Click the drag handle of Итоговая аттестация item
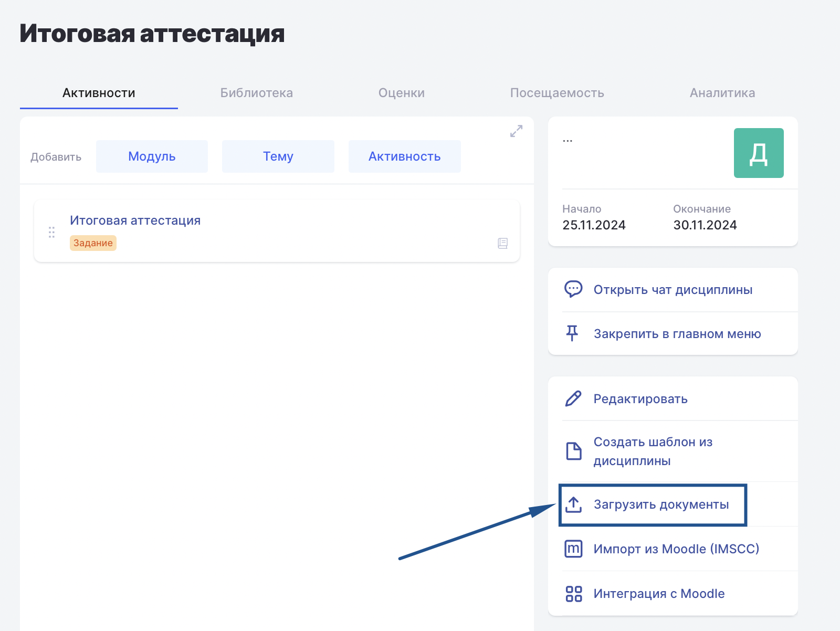840x631 pixels. pos(51,232)
